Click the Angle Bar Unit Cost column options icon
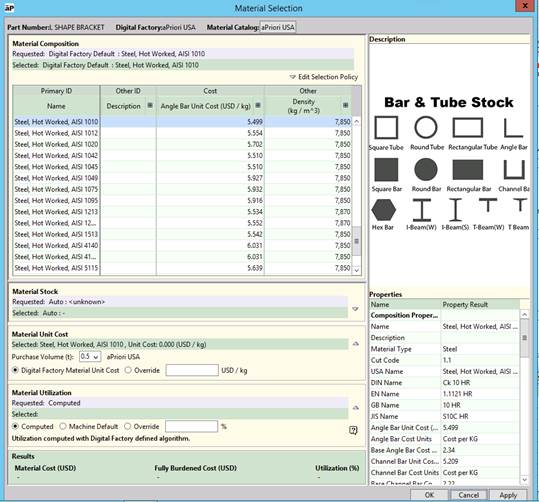 click(x=258, y=105)
